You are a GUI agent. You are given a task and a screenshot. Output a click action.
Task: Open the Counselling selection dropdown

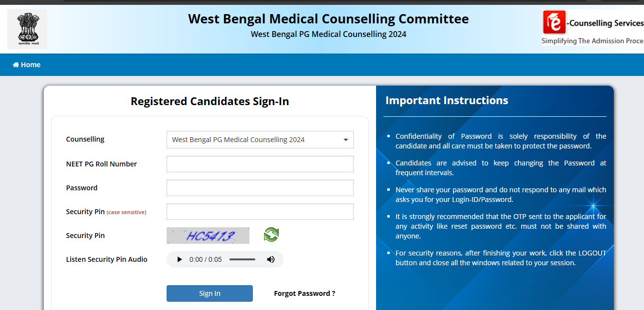pos(260,140)
